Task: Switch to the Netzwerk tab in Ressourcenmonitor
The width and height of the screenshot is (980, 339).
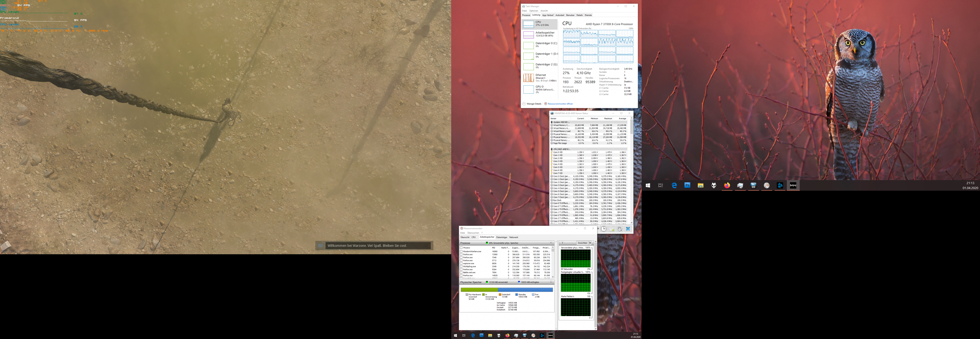Action: [513, 237]
